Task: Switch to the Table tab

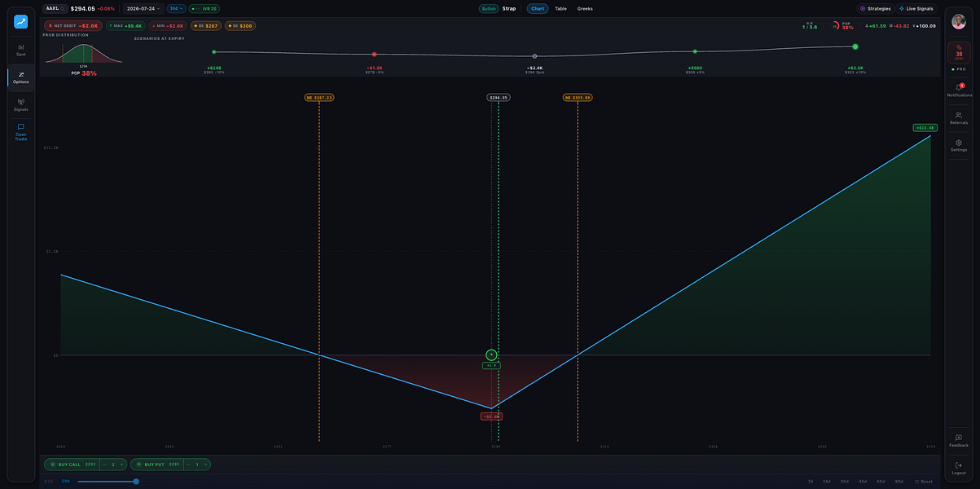Action: pos(560,8)
